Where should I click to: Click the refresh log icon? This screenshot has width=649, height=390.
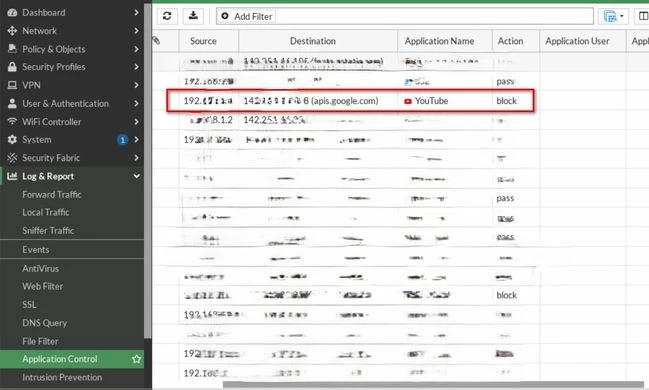click(167, 16)
